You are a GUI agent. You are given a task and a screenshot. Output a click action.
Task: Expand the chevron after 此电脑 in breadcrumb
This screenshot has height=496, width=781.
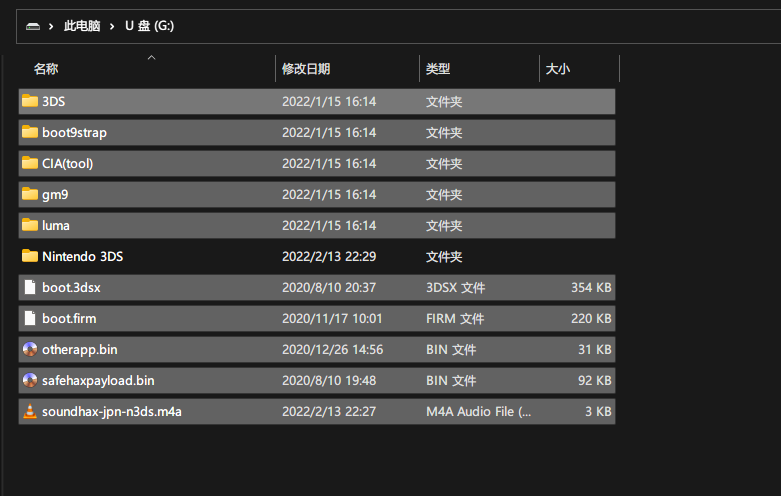click(112, 26)
